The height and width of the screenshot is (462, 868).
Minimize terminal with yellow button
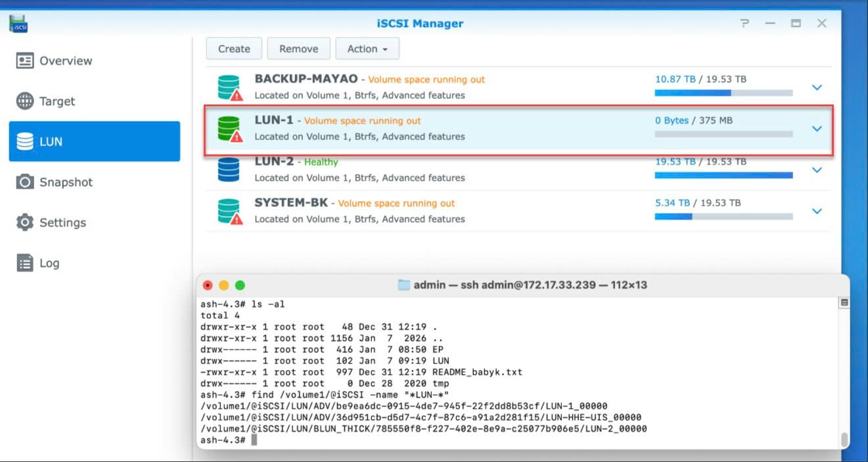[224, 285]
